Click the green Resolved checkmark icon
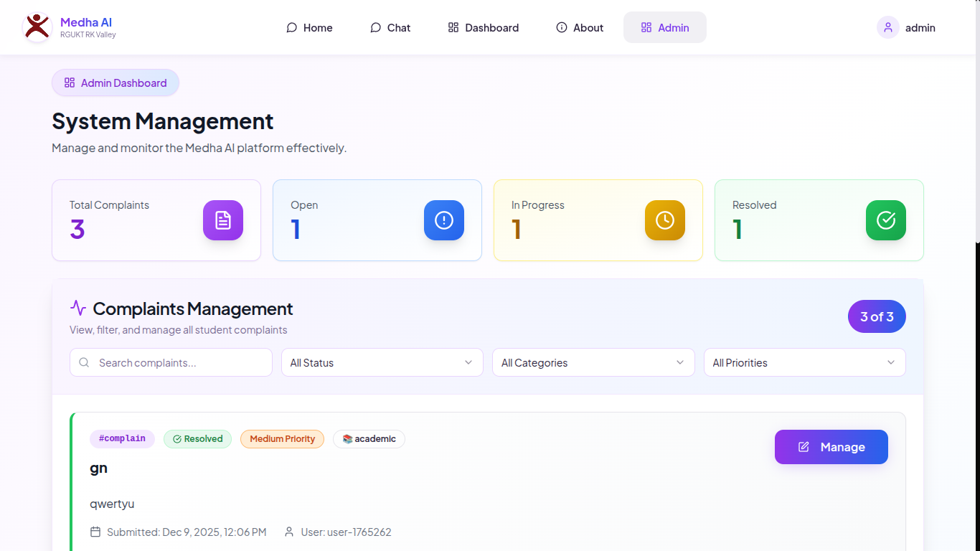980x551 pixels. [886, 220]
